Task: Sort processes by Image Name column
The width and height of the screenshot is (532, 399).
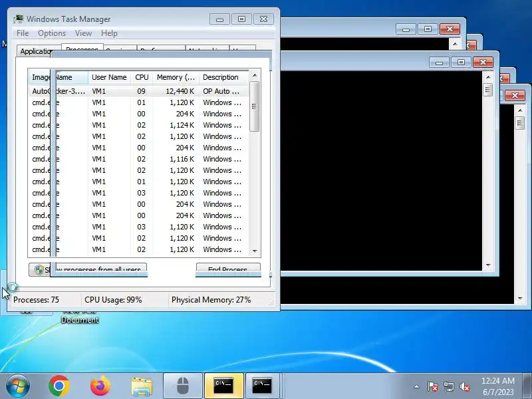Action: coord(59,77)
